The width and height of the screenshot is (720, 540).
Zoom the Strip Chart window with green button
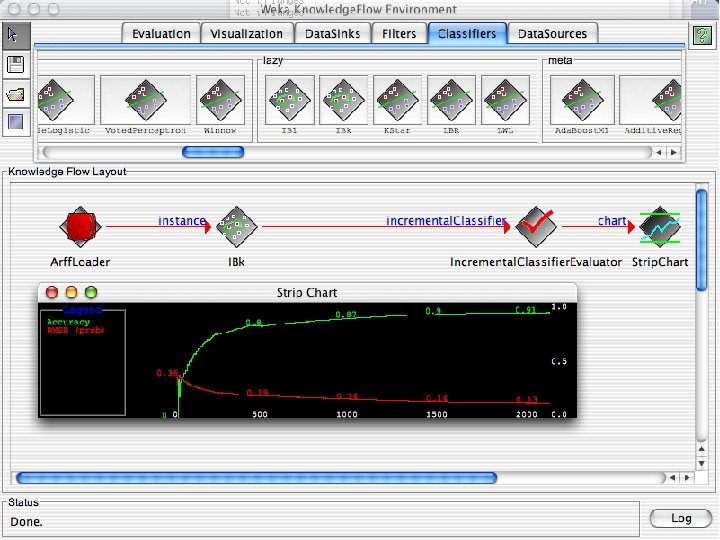tap(91, 292)
